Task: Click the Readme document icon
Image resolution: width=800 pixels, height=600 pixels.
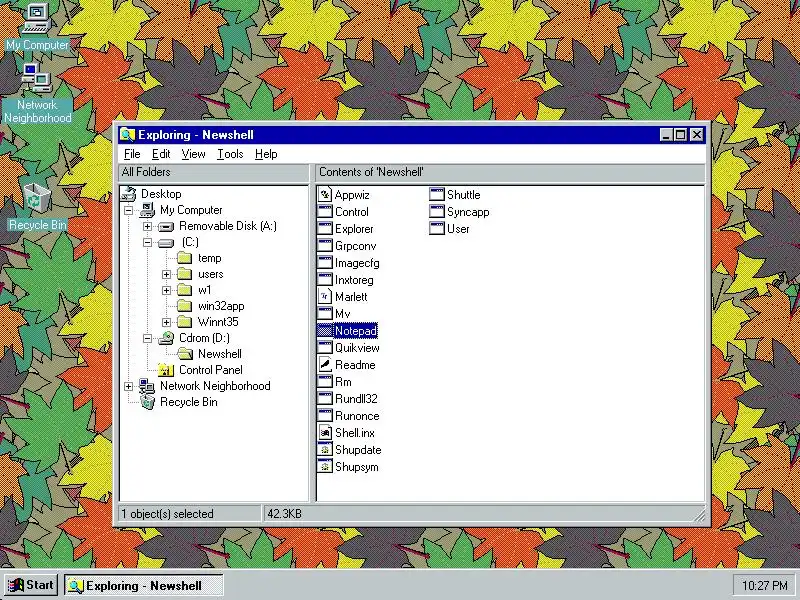Action: [x=324, y=364]
